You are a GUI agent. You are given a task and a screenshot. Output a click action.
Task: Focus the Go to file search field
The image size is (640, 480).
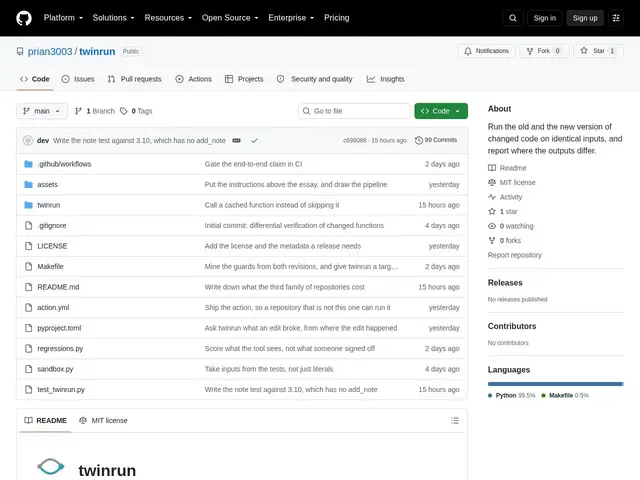tap(354, 111)
